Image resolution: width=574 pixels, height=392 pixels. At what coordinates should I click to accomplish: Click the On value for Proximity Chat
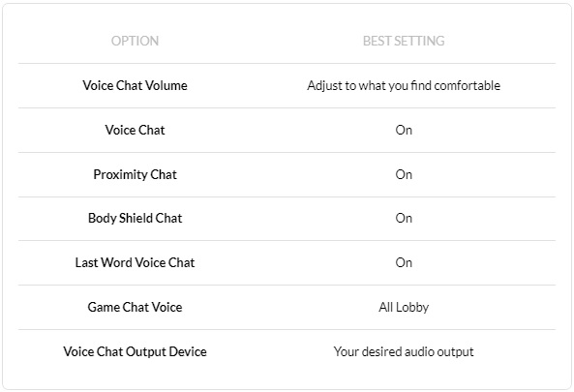click(x=404, y=174)
